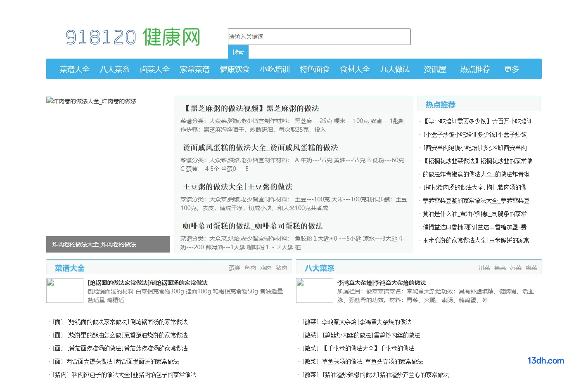
Task: Open the list item 倒炝锅面汤的家常做法
Action: coord(128,322)
